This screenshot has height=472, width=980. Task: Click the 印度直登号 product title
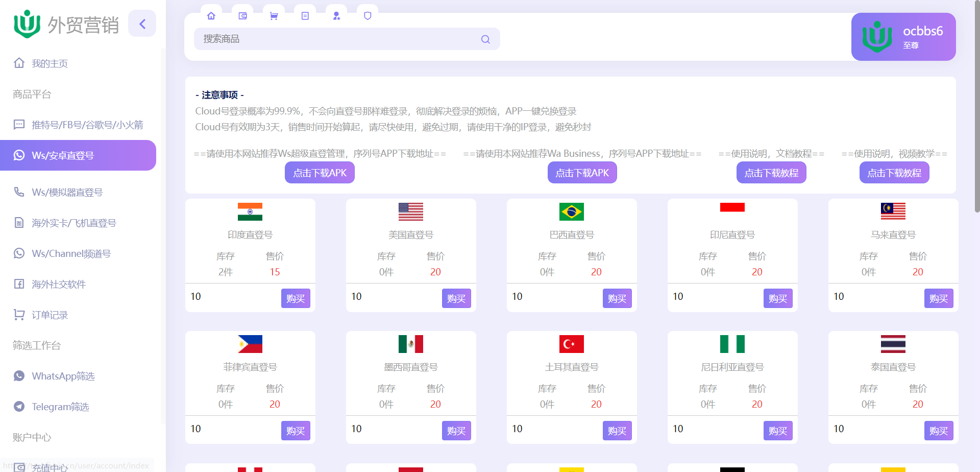250,235
